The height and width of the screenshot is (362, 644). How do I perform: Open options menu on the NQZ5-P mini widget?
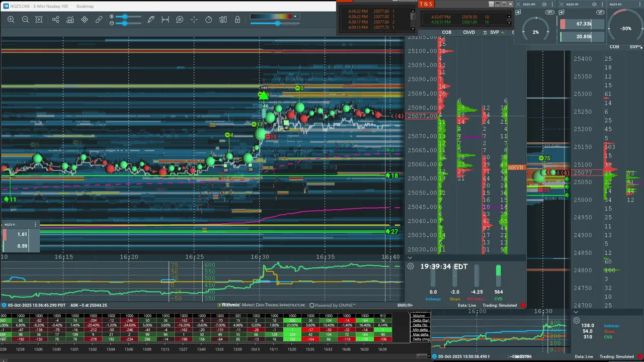click(x=35, y=225)
